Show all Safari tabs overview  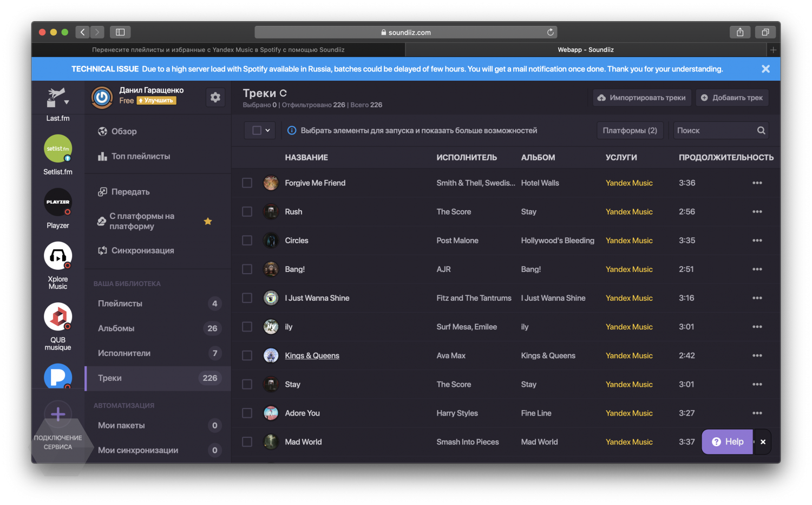(x=765, y=32)
